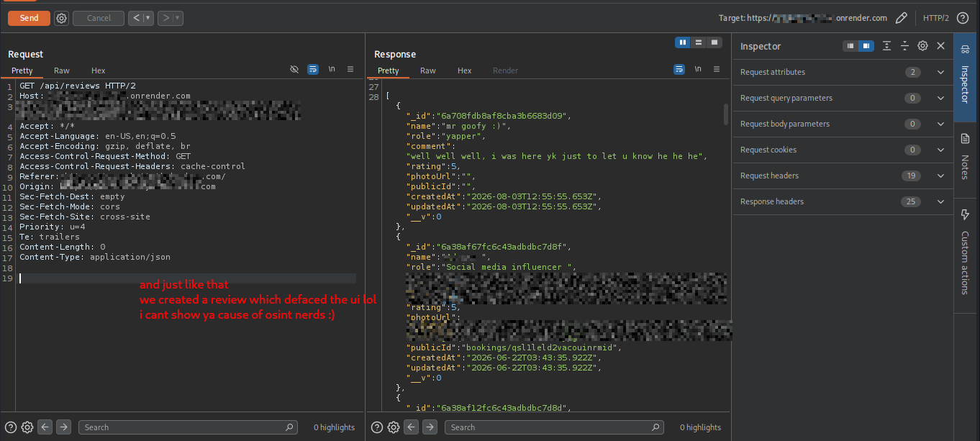Open Response viewer hamburger menu

[x=717, y=69]
